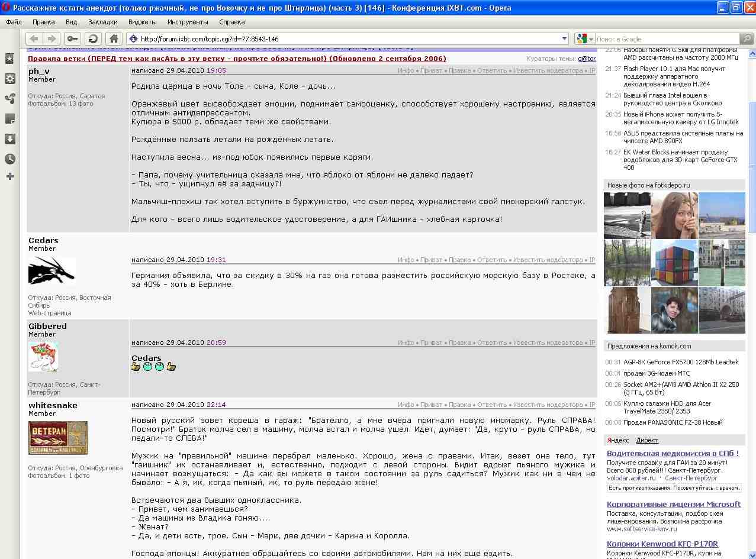The image size is (756, 559).
Task: Open news about Бывший глава Intel
Action: tap(673, 99)
